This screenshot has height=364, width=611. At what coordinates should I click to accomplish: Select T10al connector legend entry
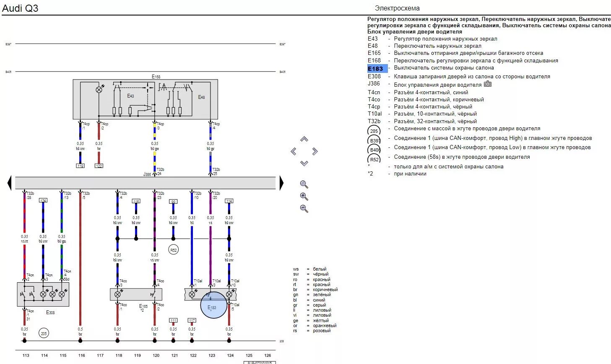pyautogui.click(x=422, y=114)
